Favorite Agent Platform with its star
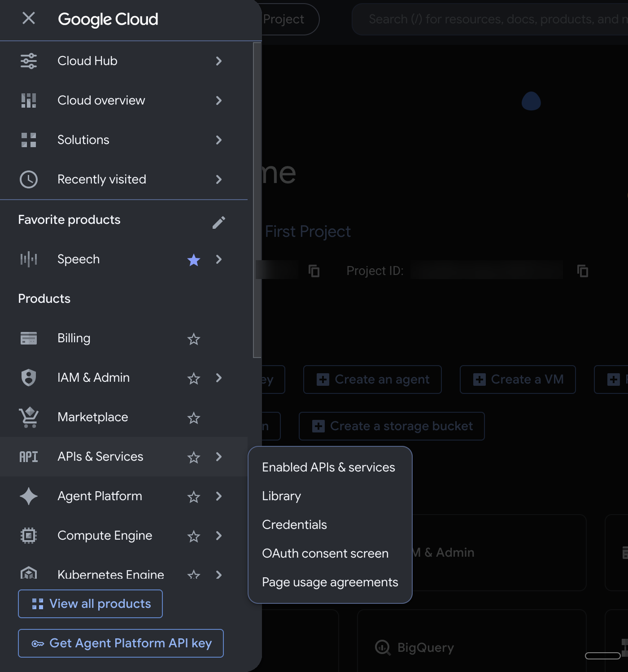This screenshot has width=628, height=672. tap(194, 497)
